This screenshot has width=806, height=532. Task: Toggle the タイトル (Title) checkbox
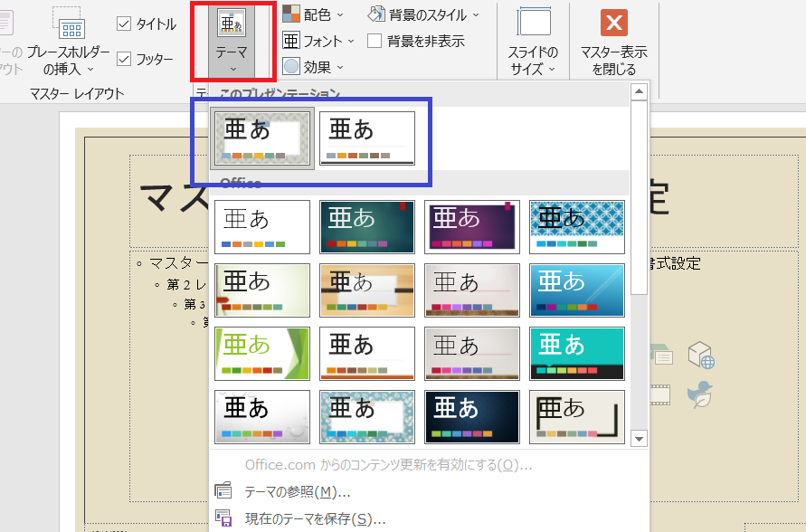coord(124,24)
